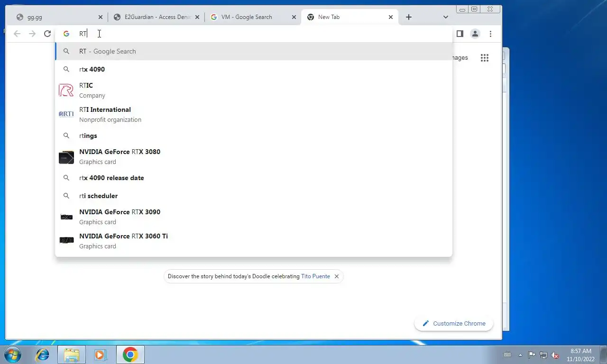607x364 pixels.
Task: Close the New Tab tab
Action: point(391,17)
